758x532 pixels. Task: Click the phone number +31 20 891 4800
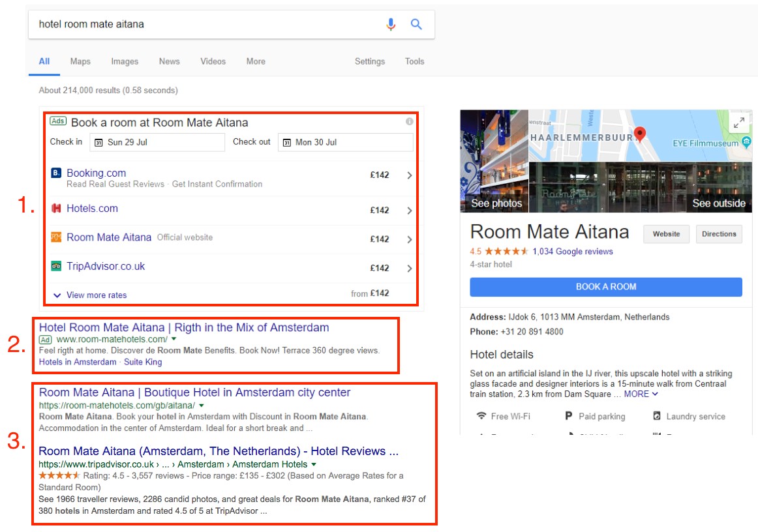(532, 331)
